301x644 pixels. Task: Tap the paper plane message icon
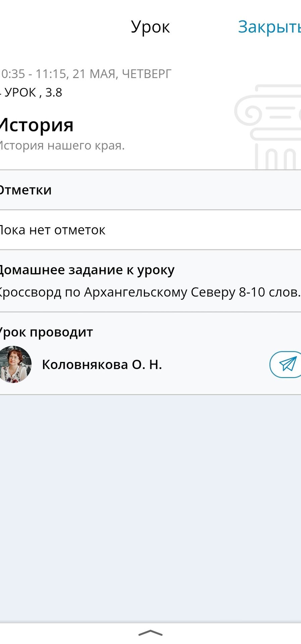click(x=286, y=364)
